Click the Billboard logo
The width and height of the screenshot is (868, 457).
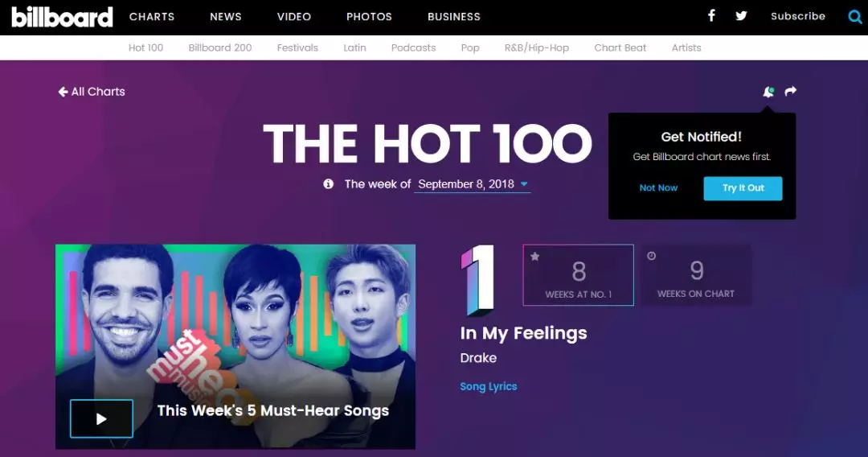[x=62, y=17]
